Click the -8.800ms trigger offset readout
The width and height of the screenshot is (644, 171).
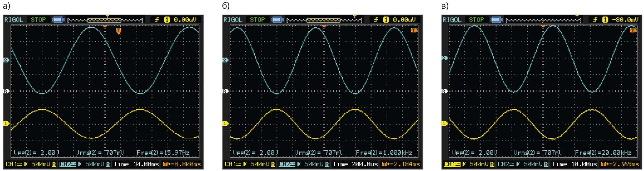(x=182, y=164)
